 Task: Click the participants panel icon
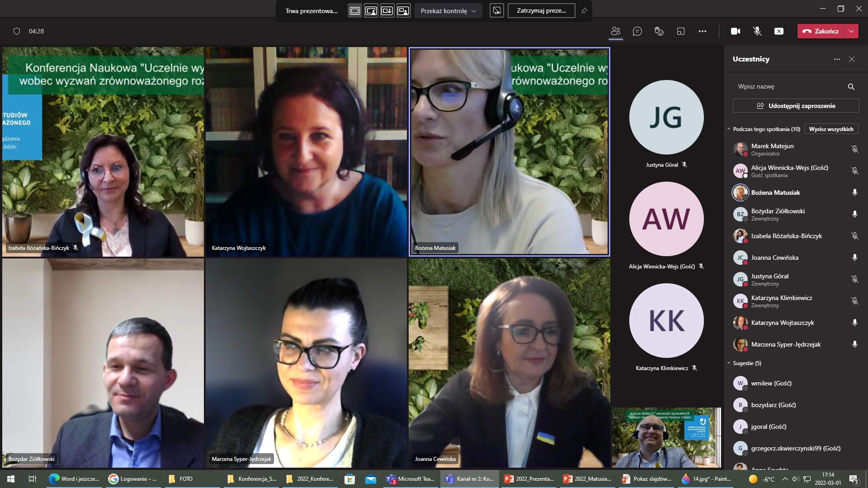[616, 31]
